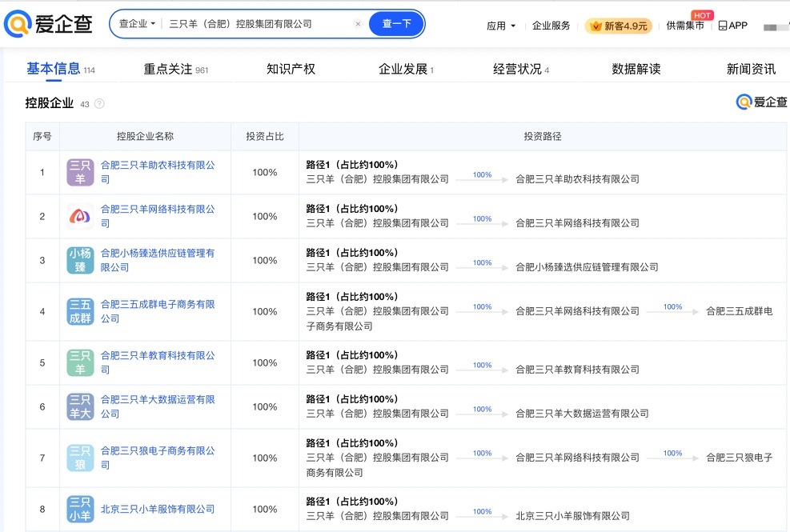The width and height of the screenshot is (790, 532).
Task: Clear the search box with the X icon
Action: 358,24
